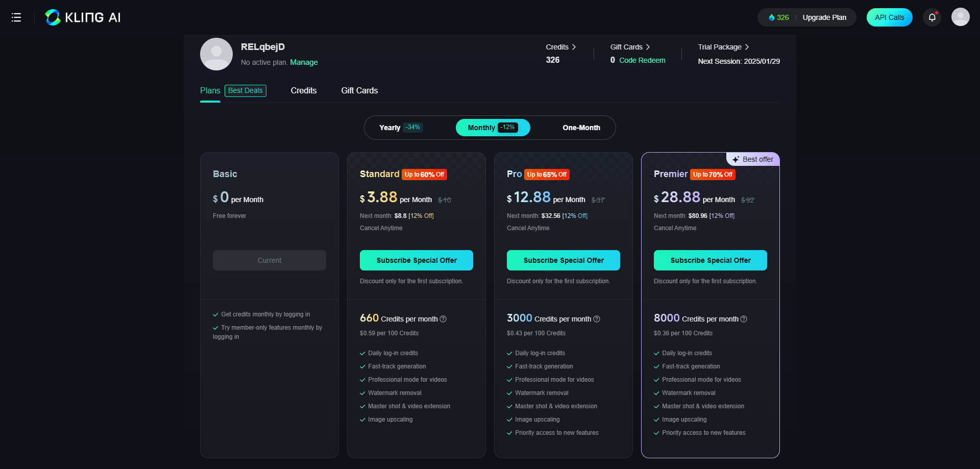This screenshot has width=980, height=469.
Task: Click Upgrade Plan in header
Action: pos(824,17)
